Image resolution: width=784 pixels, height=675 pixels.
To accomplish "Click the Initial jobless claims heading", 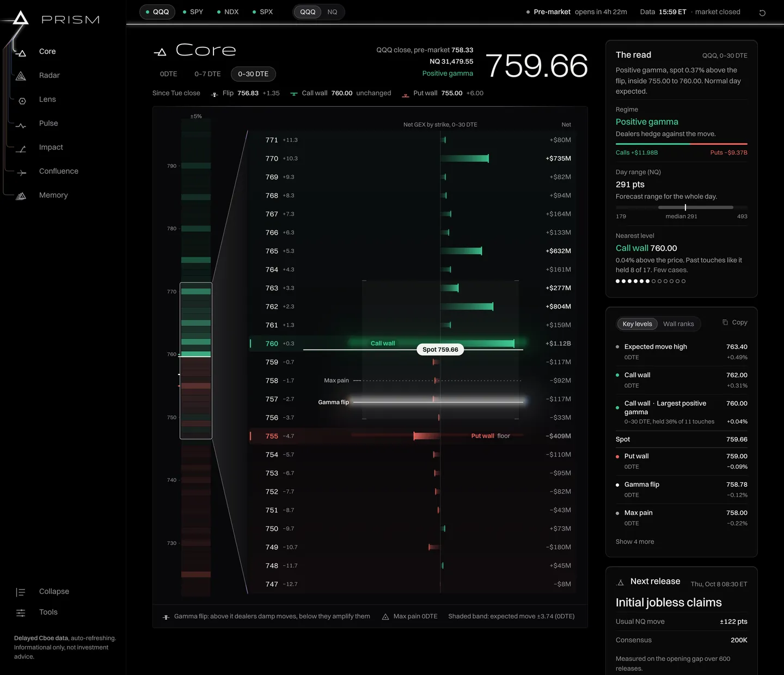I will coord(669,603).
